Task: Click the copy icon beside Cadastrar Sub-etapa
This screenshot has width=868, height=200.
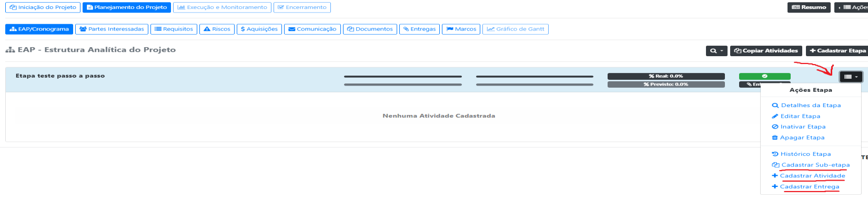Action: tap(775, 165)
